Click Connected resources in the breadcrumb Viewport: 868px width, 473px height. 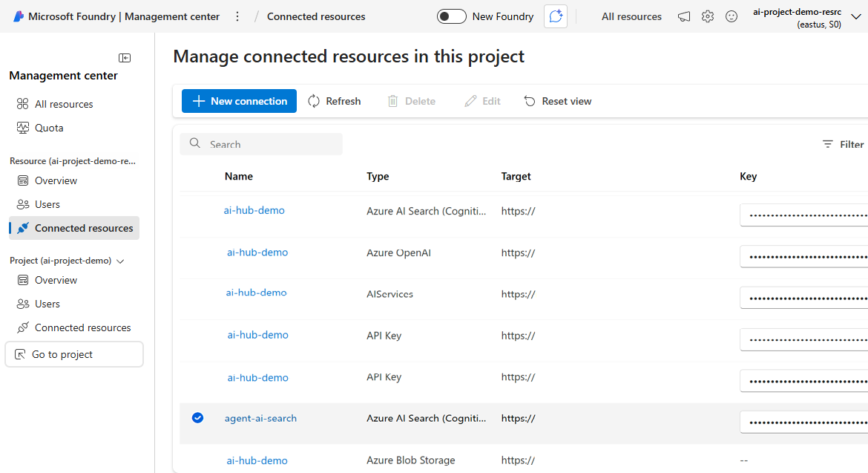click(316, 16)
